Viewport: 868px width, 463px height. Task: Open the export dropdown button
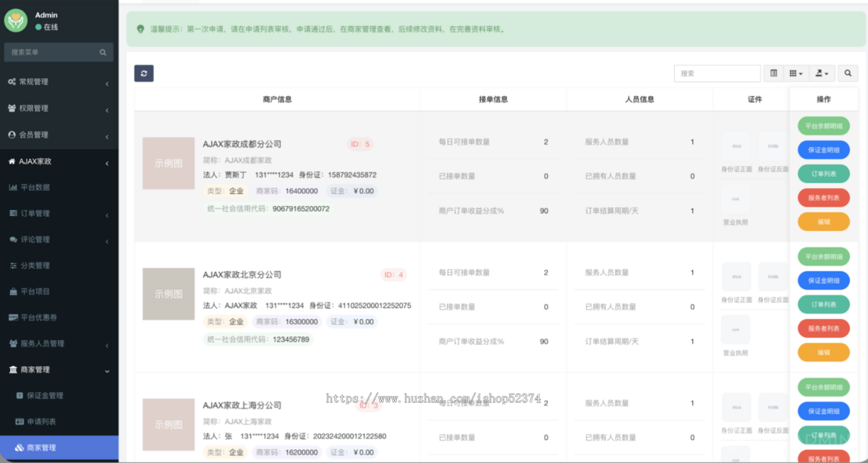[822, 73]
